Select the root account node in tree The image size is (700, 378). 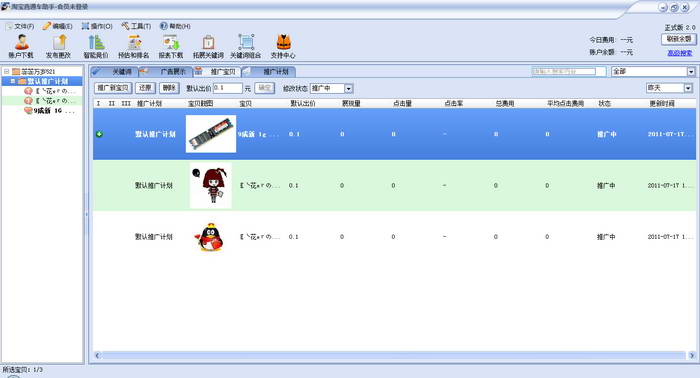tap(38, 71)
